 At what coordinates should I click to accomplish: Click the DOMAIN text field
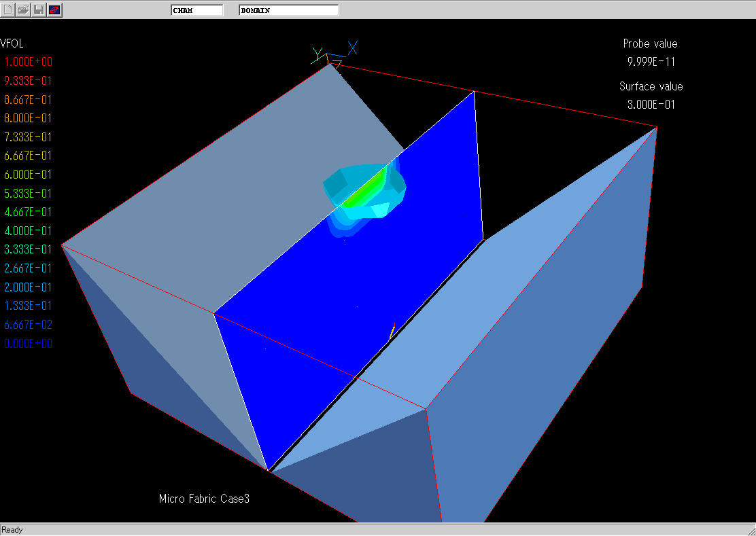(x=288, y=10)
